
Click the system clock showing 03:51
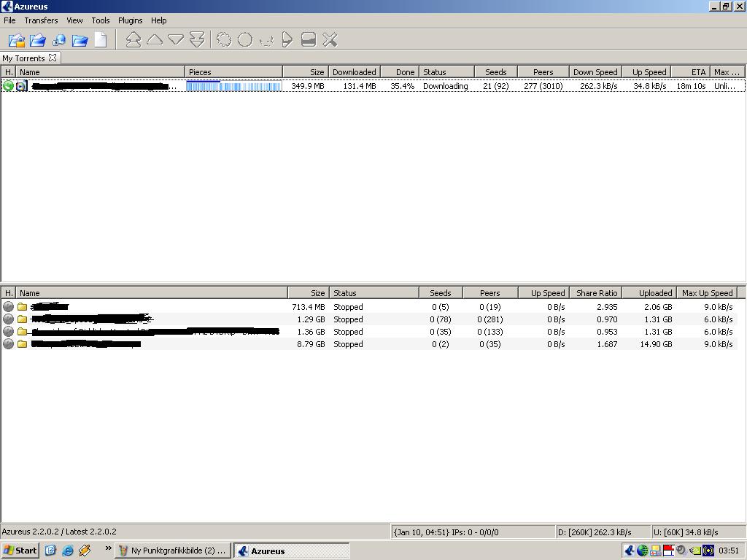click(729, 551)
